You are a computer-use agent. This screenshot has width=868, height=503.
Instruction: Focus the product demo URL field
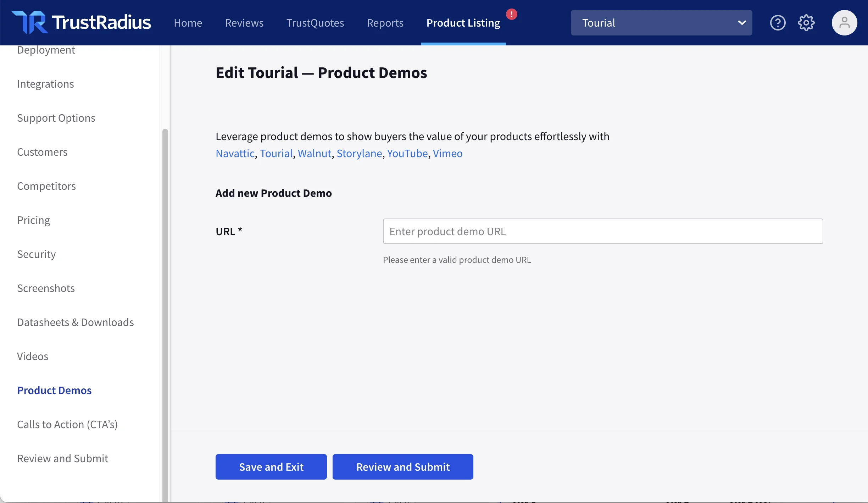point(603,231)
